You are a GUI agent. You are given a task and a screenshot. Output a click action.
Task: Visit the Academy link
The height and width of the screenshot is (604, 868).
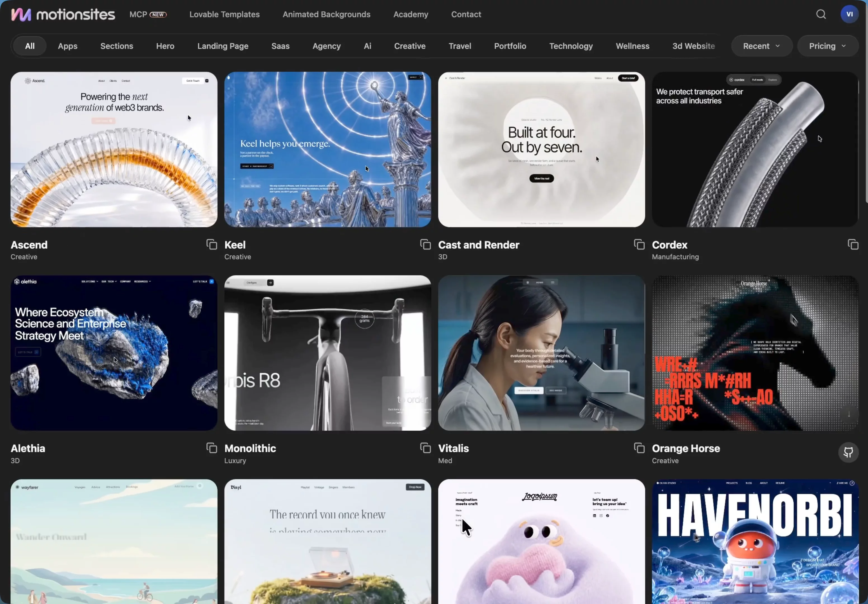411,14
